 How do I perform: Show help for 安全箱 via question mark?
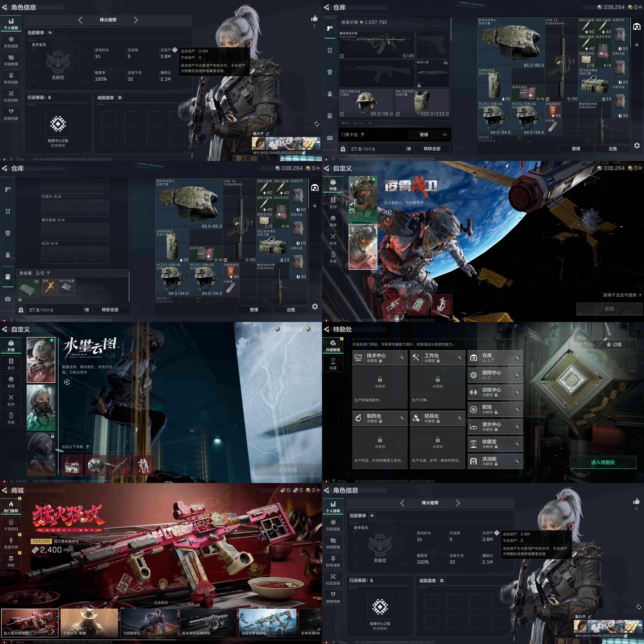[48, 273]
